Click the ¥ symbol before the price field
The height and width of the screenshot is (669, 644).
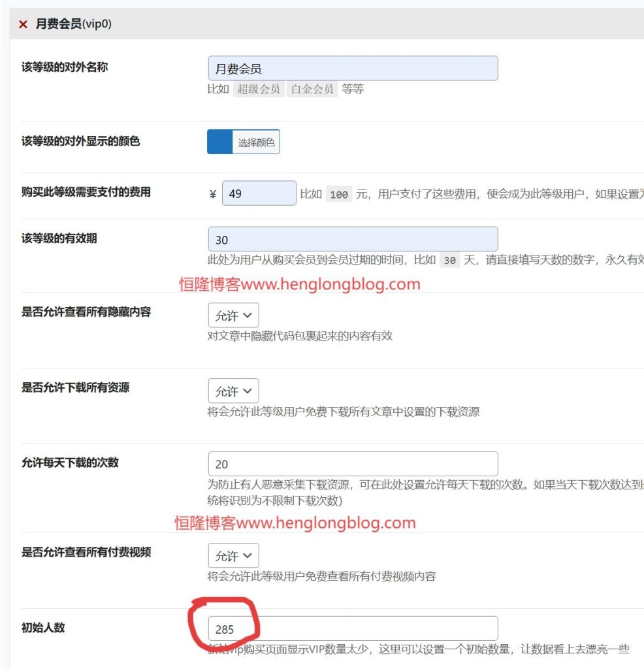(213, 194)
